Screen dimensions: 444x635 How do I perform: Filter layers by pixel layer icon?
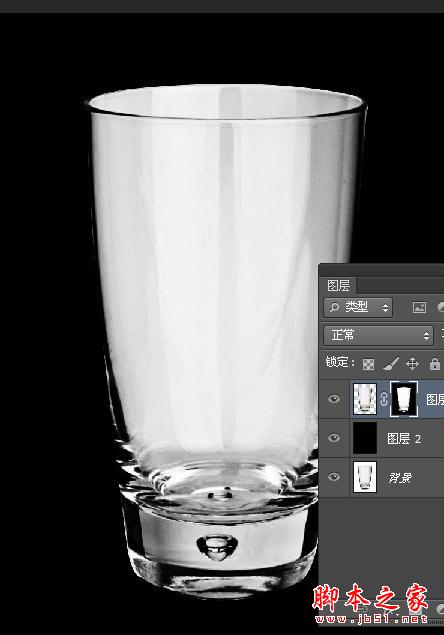pos(419,307)
